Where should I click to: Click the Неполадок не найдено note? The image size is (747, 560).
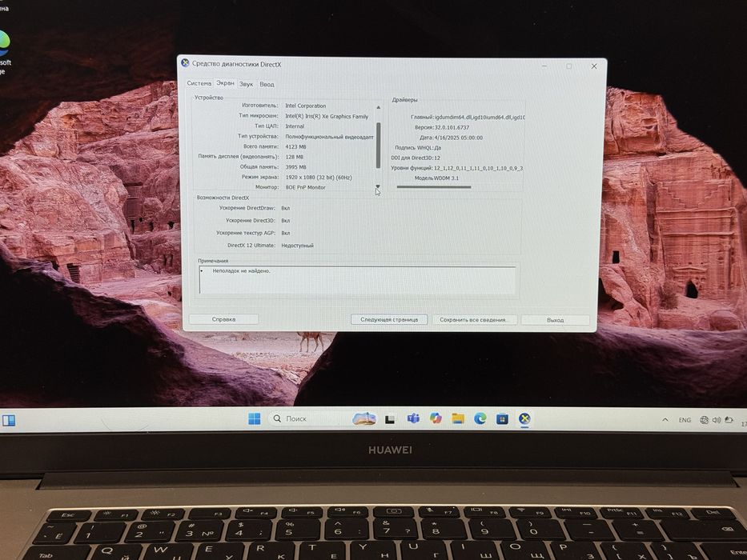pos(241,271)
